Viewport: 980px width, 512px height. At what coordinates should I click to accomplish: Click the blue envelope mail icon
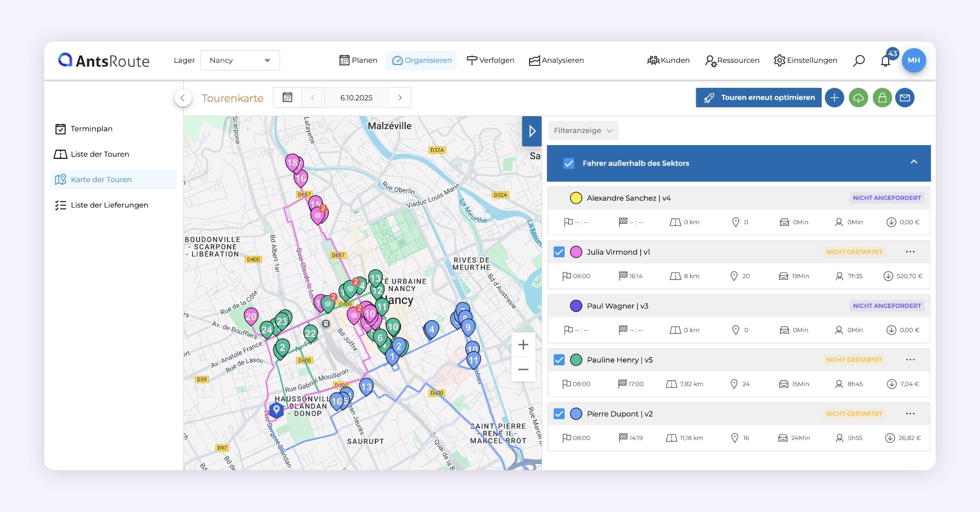[905, 98]
